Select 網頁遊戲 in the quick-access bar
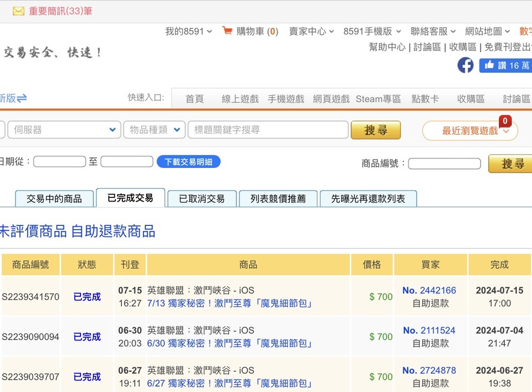This screenshot has height=392, width=532. click(331, 99)
